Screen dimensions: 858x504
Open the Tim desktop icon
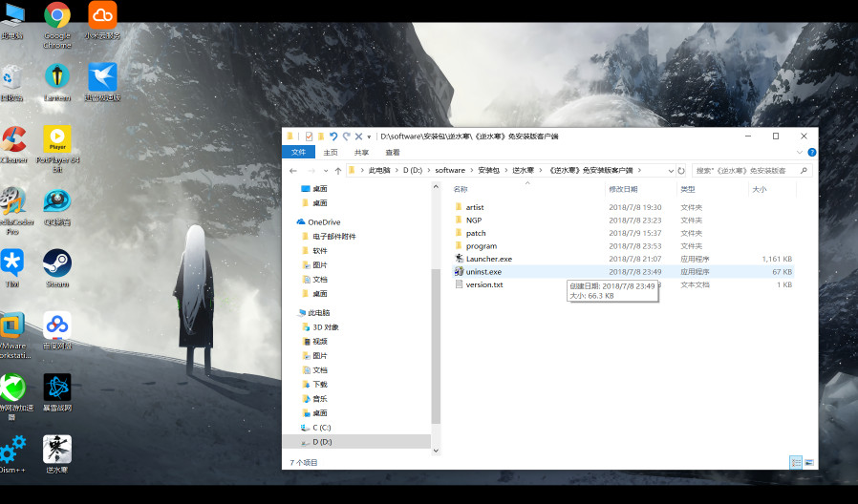(x=12, y=268)
